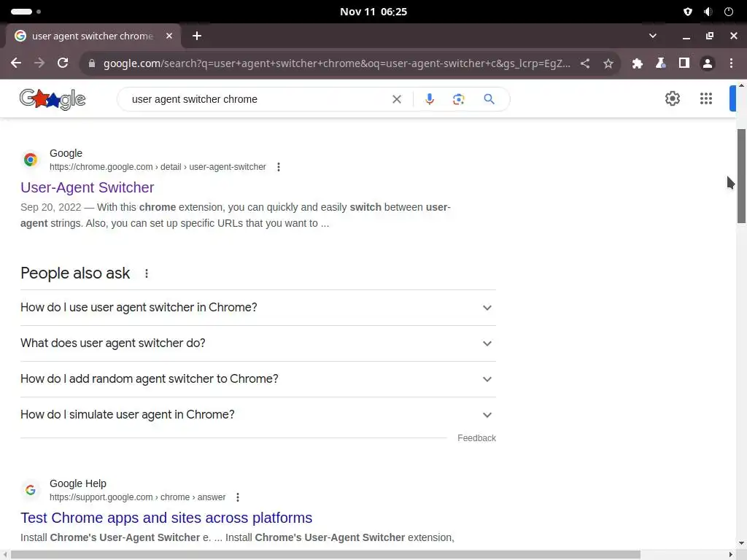Search by image with Lens
The width and height of the screenshot is (747, 560).
(459, 99)
